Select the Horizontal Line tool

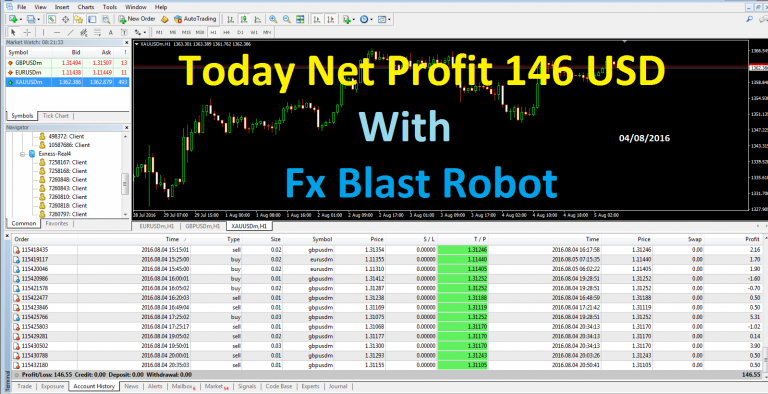pyautogui.click(x=57, y=32)
